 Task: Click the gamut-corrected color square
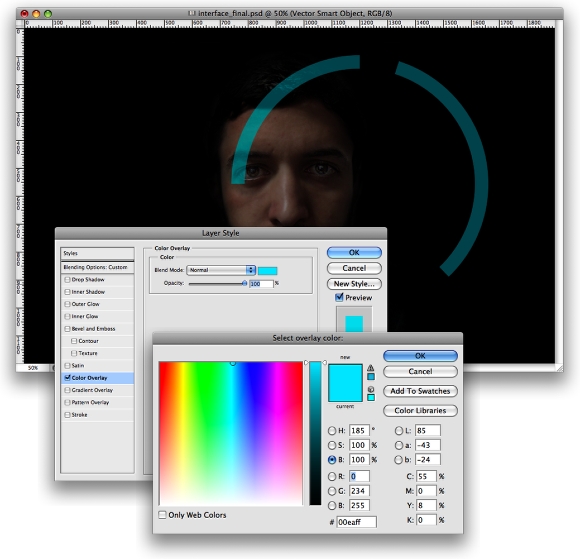tap(371, 377)
